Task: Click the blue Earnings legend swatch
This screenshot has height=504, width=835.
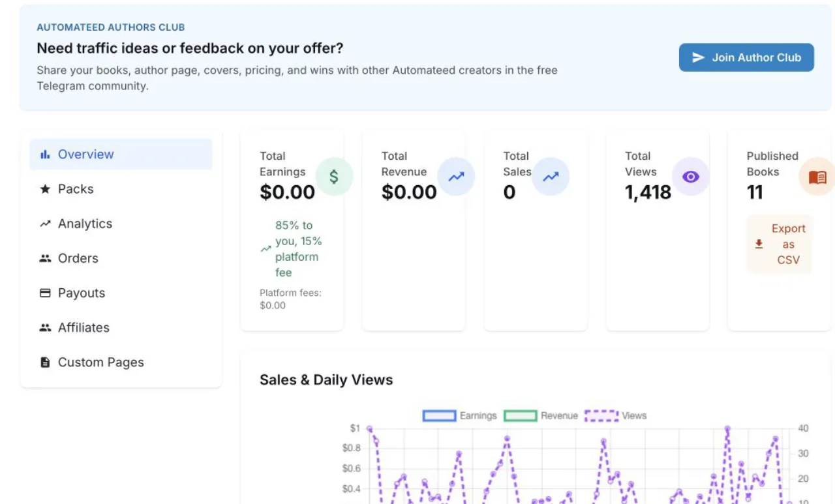Action: pyautogui.click(x=439, y=415)
